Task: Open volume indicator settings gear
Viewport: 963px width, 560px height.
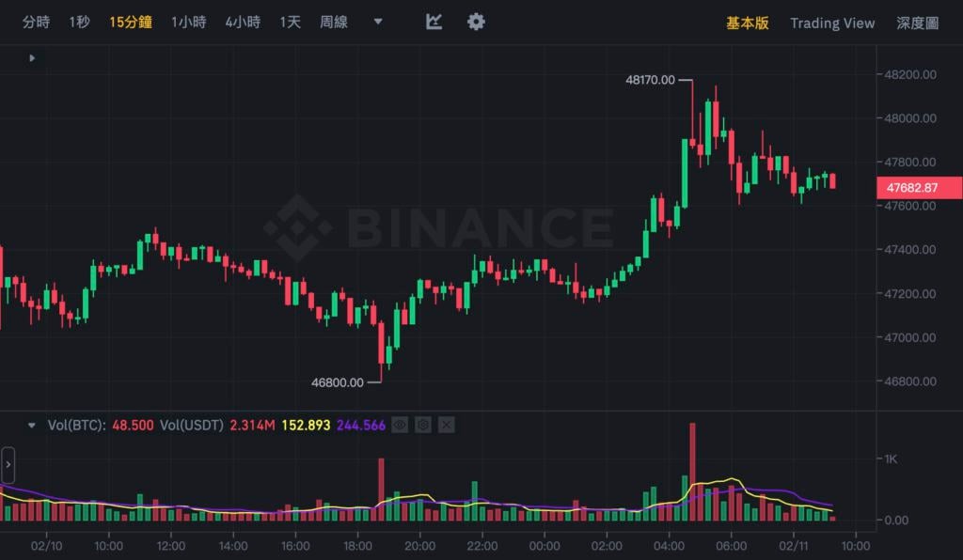Action: point(423,426)
